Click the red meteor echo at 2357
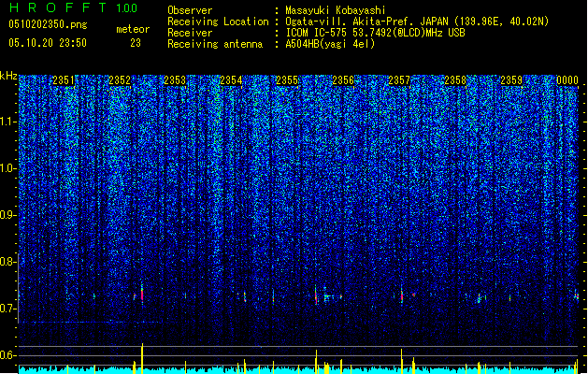This screenshot has width=588, height=374. 402,295
